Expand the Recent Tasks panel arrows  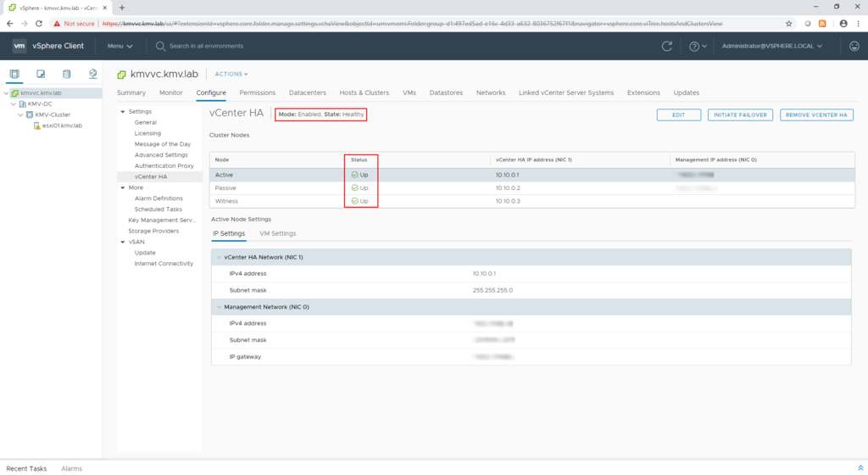[x=860, y=468]
